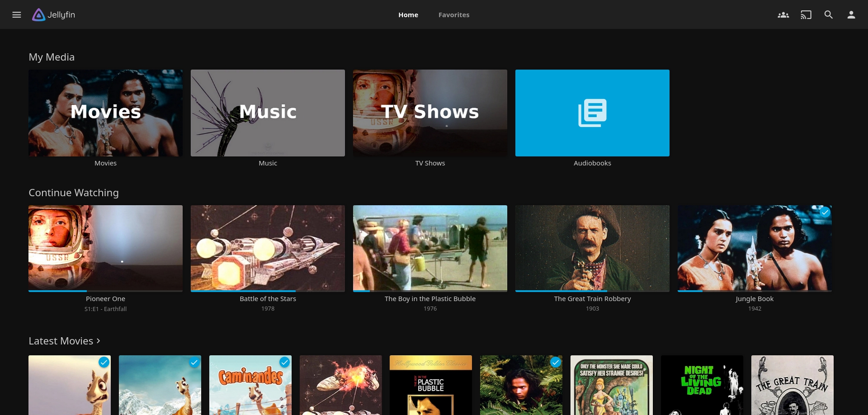The image size is (868, 415).
Task: Open search with the magnifier icon
Action: pos(829,15)
